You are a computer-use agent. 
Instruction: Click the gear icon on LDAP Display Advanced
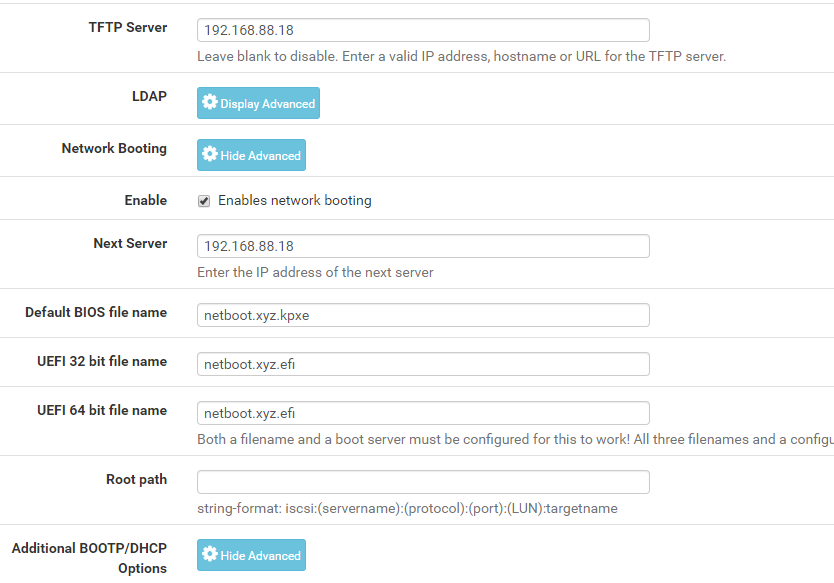209,102
